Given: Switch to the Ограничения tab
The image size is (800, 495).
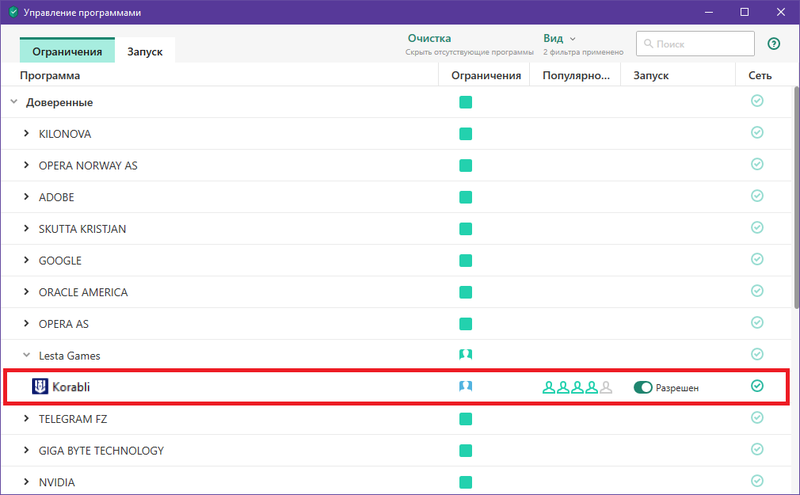Looking at the screenshot, I should pyautogui.click(x=67, y=51).
